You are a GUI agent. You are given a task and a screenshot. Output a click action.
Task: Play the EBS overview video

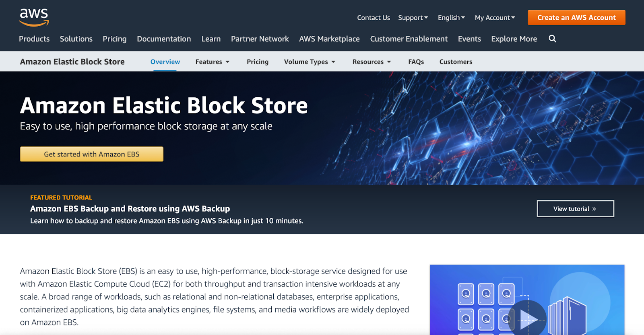click(x=528, y=320)
